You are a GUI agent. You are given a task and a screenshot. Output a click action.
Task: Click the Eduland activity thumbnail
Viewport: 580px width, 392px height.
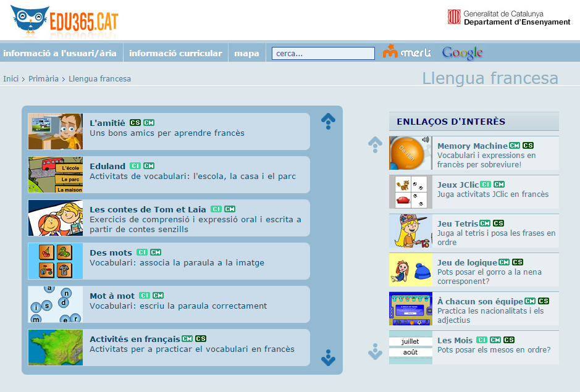pos(55,175)
